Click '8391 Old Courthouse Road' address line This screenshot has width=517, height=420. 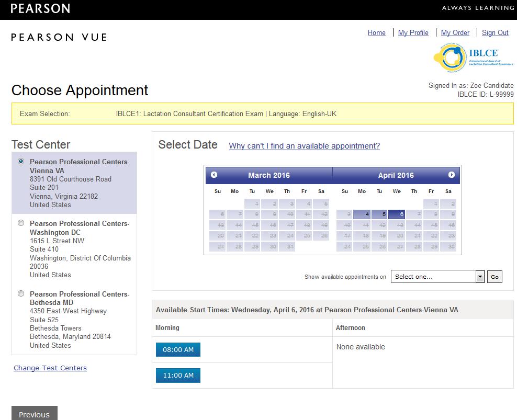[71, 179]
